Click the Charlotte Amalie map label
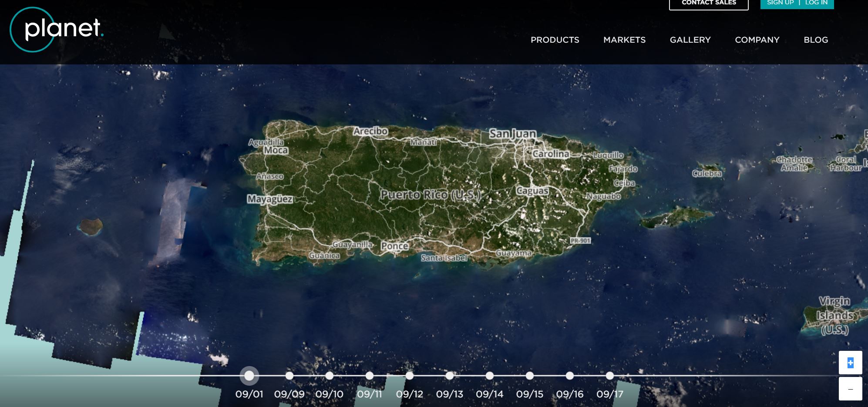Screen dimensions: 868x407 pyautogui.click(x=794, y=164)
